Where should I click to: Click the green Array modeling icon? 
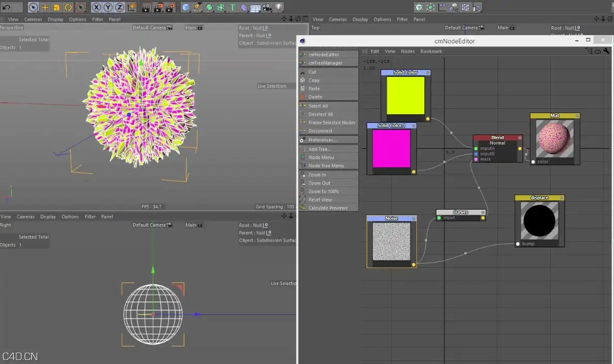(221, 7)
